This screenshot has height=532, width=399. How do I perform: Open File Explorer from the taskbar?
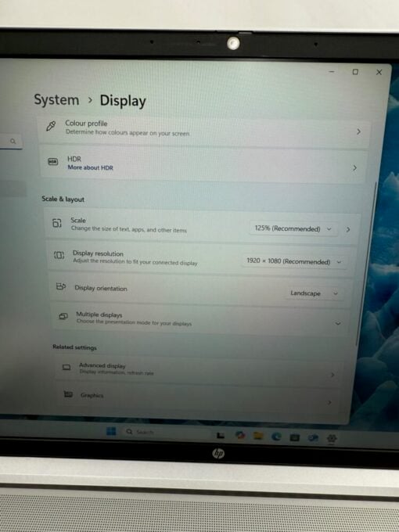pos(258,436)
